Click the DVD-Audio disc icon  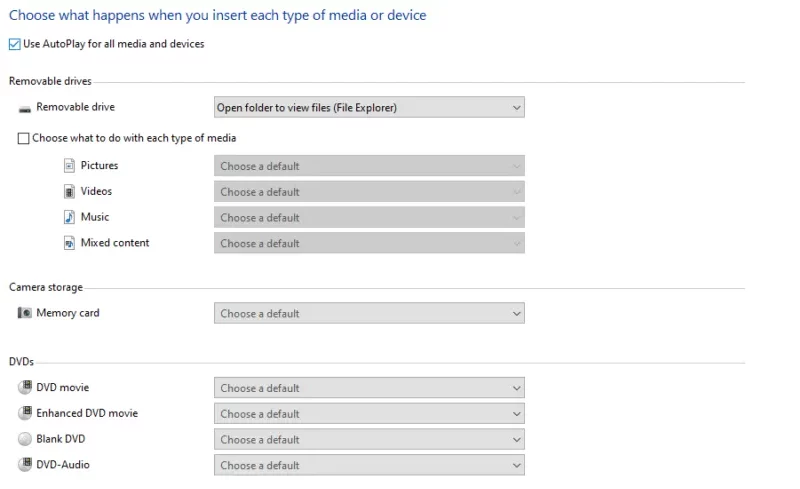25,464
